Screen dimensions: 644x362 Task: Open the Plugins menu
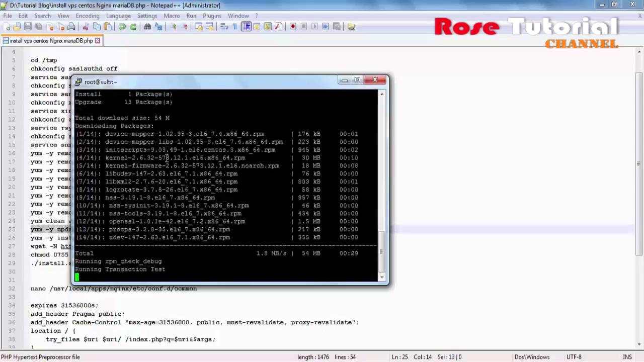coord(212,16)
